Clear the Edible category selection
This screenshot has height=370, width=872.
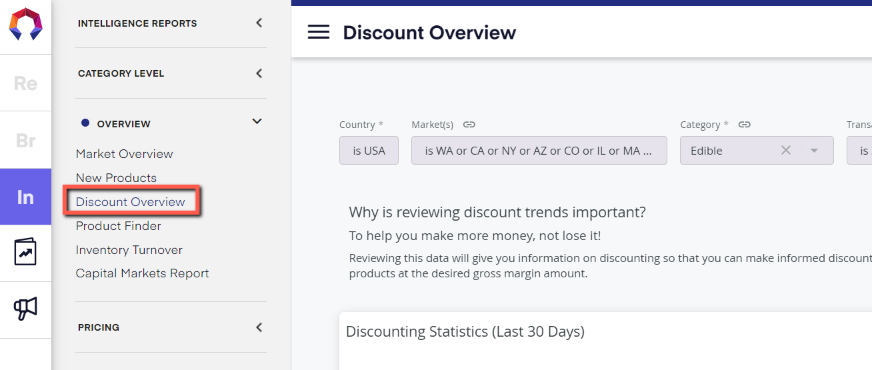(x=785, y=150)
